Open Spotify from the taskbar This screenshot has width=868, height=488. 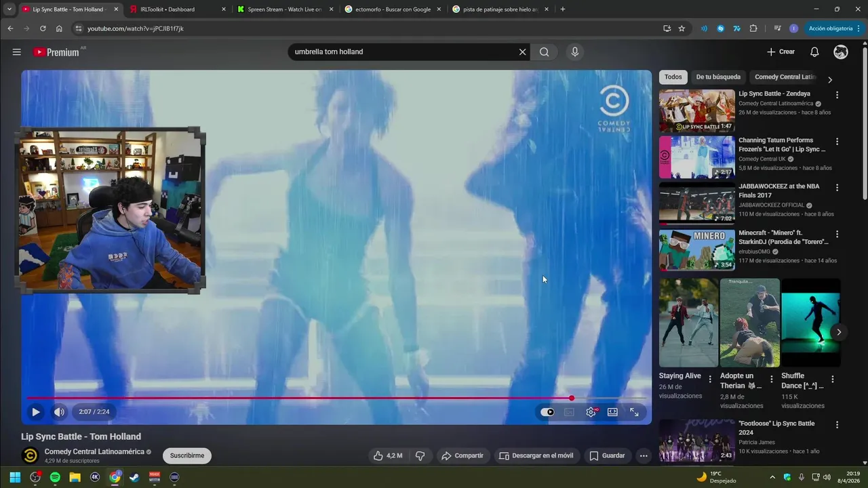(x=55, y=477)
